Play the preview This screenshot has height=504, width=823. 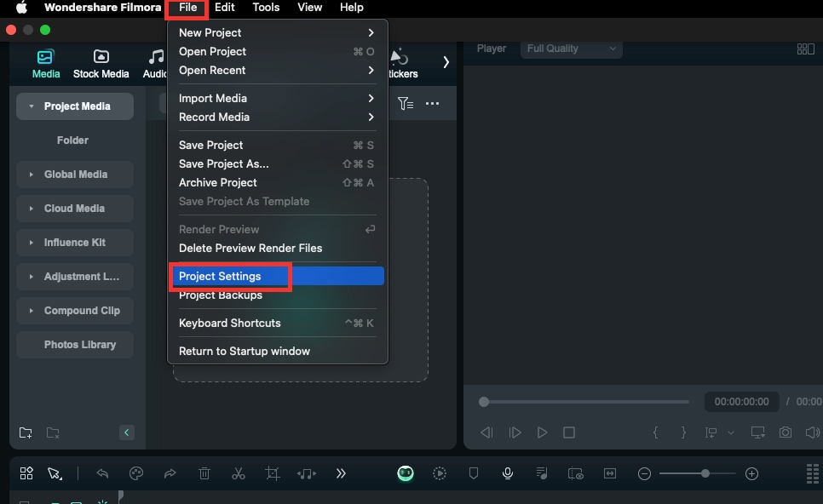pos(542,432)
